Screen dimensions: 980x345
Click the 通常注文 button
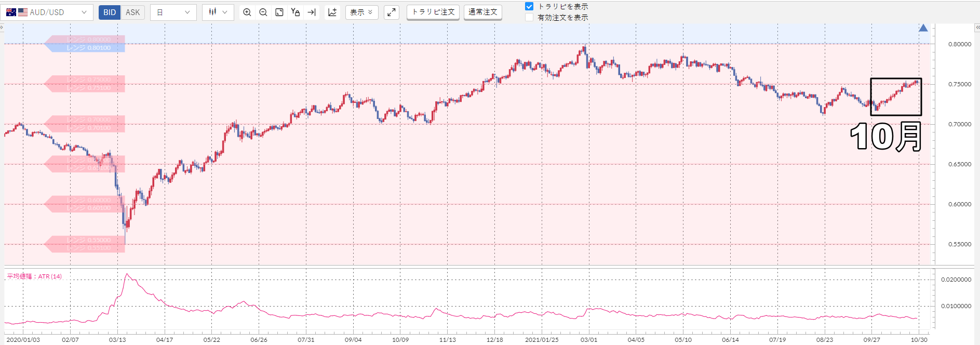tap(482, 12)
